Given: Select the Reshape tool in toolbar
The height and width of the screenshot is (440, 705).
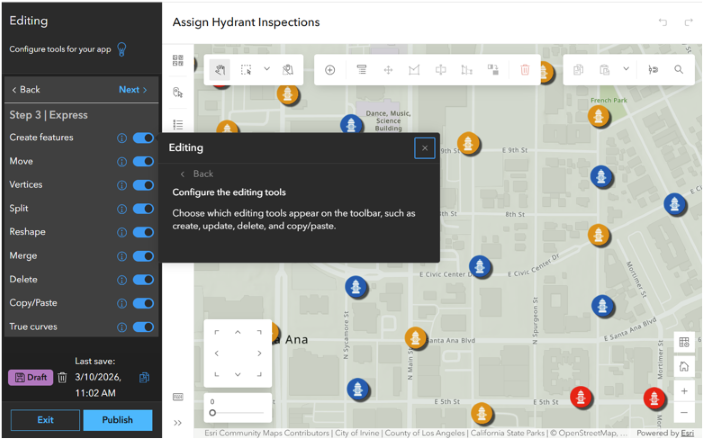Looking at the screenshot, I should 467,70.
